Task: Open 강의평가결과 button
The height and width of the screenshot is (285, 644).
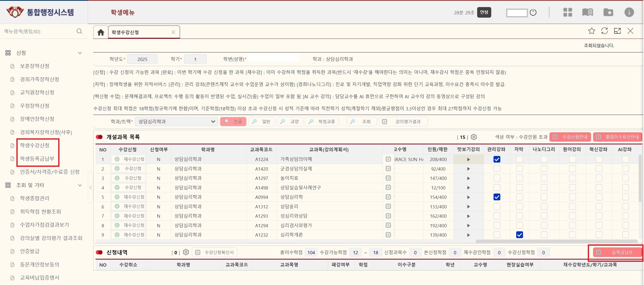Action: [403, 121]
